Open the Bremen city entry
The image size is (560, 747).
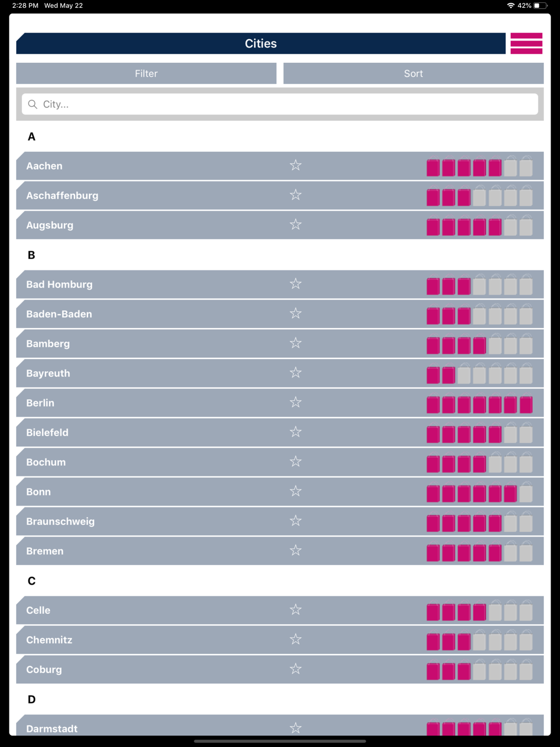pos(45,551)
